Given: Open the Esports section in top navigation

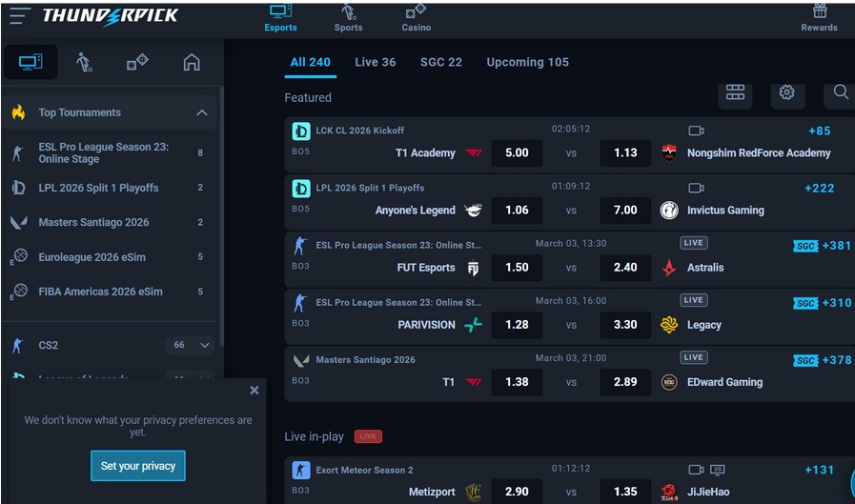Looking at the screenshot, I should (x=281, y=18).
